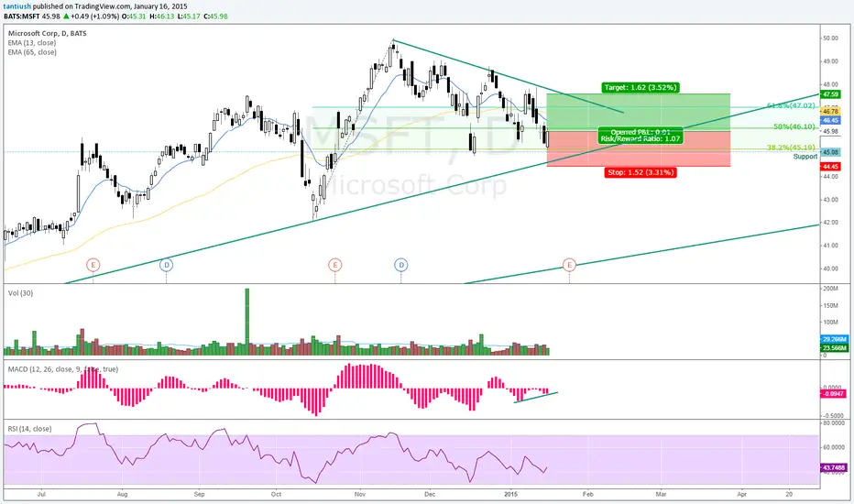
Task: Click the EMA (13, close) indicator legend
Action: 31,42
